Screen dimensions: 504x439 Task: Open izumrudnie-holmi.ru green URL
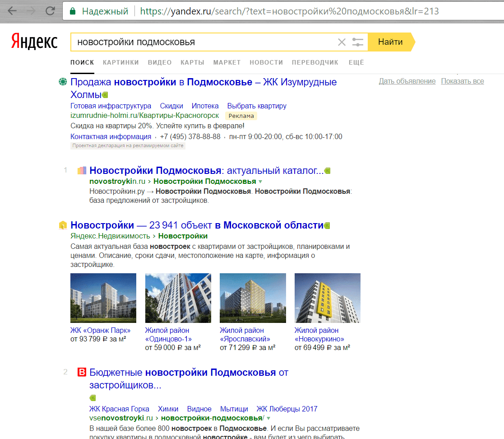pos(145,116)
